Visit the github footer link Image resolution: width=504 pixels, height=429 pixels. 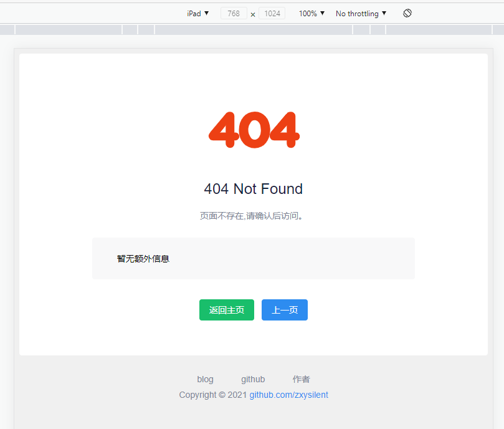click(253, 379)
